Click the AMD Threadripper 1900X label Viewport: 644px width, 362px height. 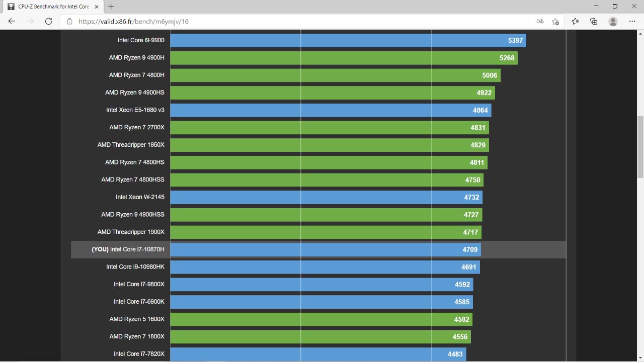131,232
